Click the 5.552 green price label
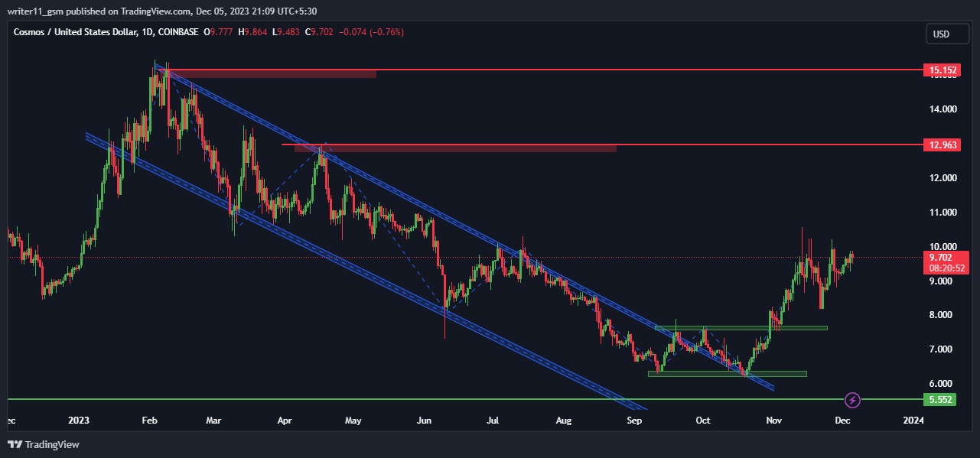This screenshot has width=980, height=458. 941,399
